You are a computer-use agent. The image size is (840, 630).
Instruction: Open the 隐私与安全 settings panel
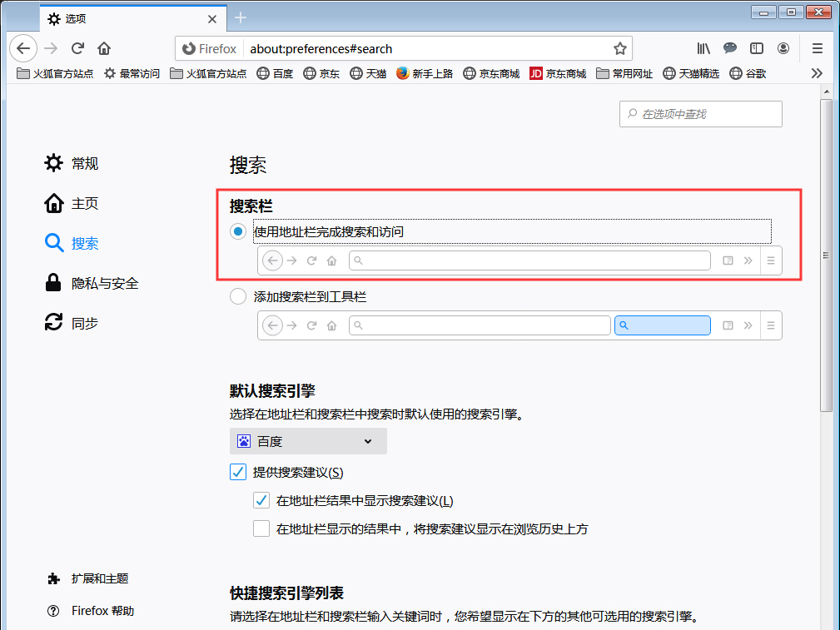103,283
